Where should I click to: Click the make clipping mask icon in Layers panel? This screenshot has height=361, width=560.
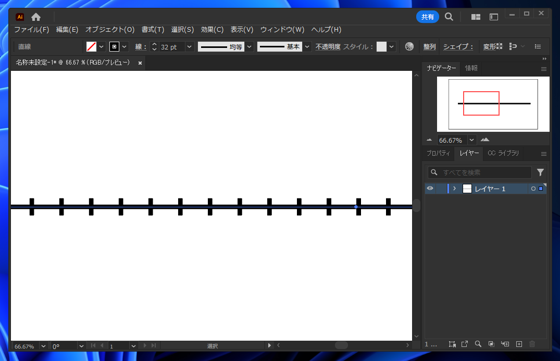(x=491, y=344)
